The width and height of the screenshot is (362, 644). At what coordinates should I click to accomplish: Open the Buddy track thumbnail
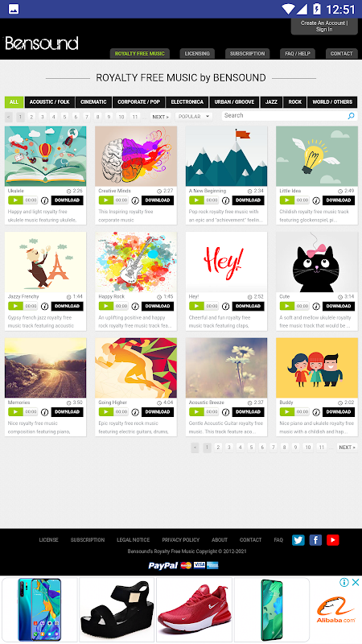point(316,368)
